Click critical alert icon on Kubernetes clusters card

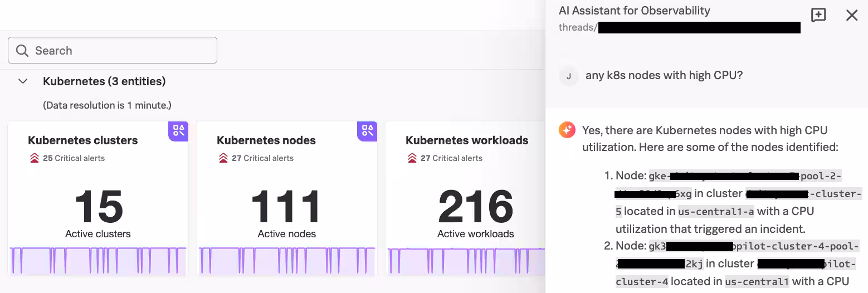[x=35, y=158]
